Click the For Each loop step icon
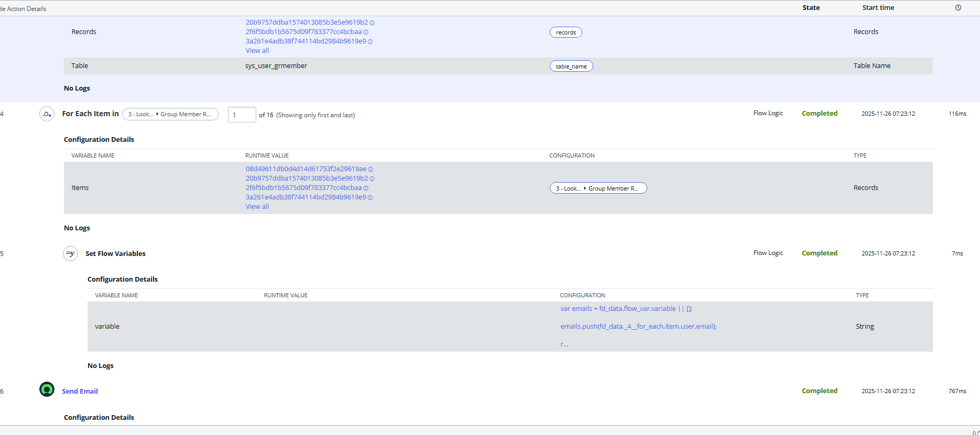This screenshot has height=435, width=980. coord(47,114)
